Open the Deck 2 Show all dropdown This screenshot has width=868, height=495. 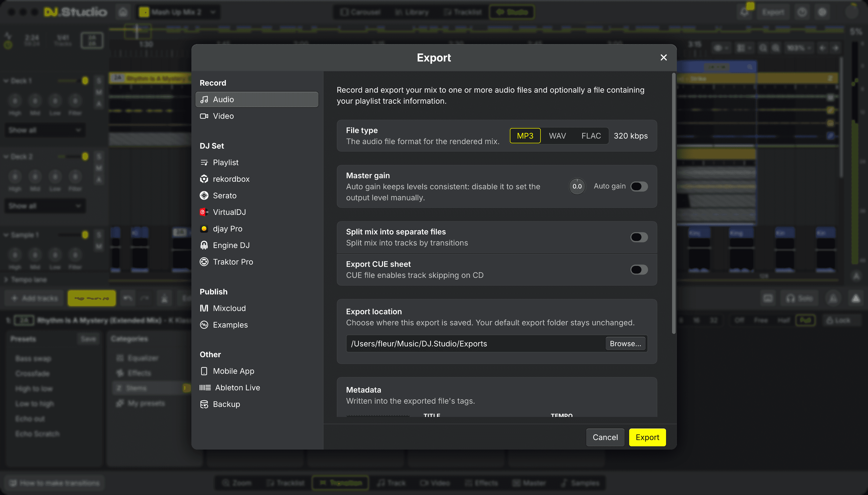pyautogui.click(x=45, y=206)
